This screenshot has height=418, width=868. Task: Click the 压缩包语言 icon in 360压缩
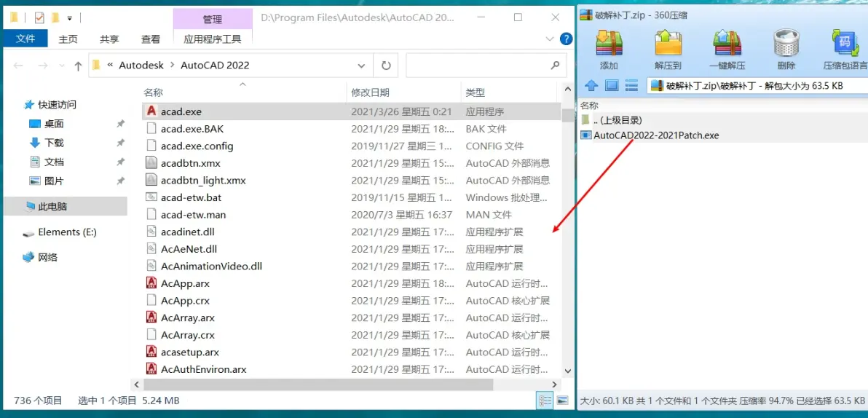tap(845, 43)
